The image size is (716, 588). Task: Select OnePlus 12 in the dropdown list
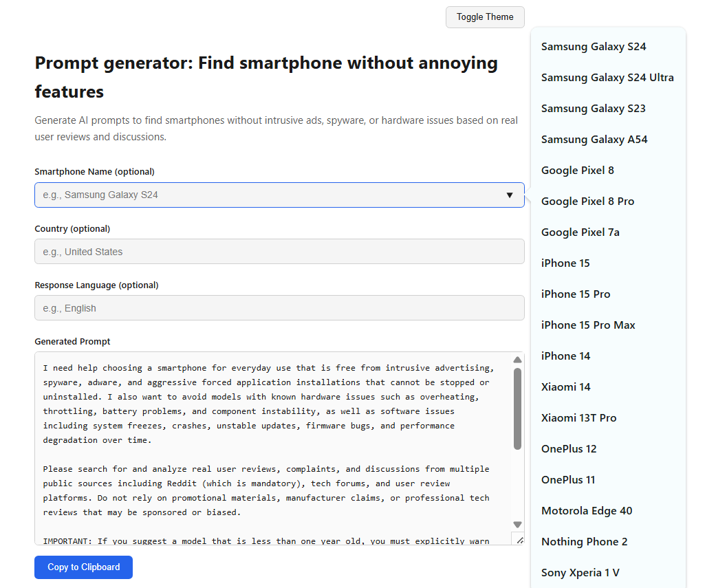coord(569,449)
